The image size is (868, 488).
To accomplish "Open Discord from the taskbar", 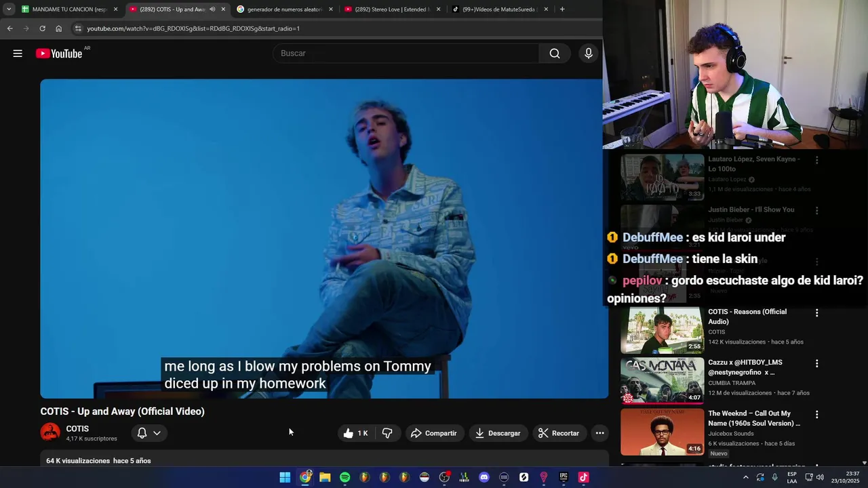I will point(484,477).
